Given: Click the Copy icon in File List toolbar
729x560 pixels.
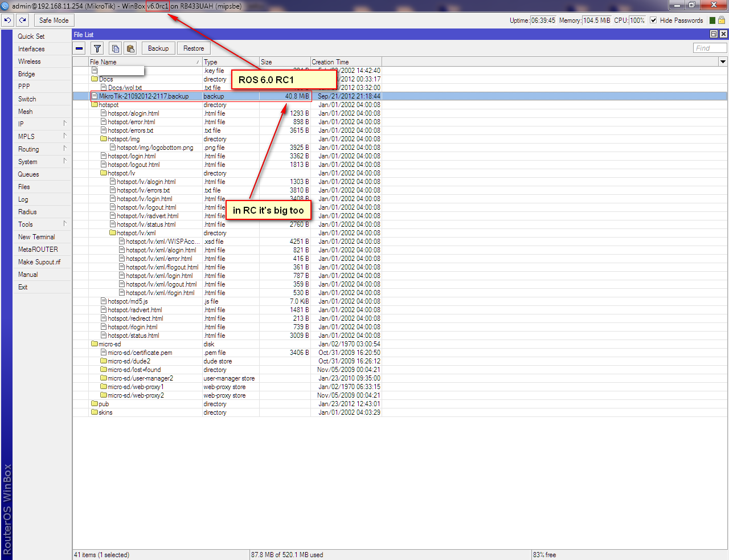Looking at the screenshot, I should tap(116, 48).
